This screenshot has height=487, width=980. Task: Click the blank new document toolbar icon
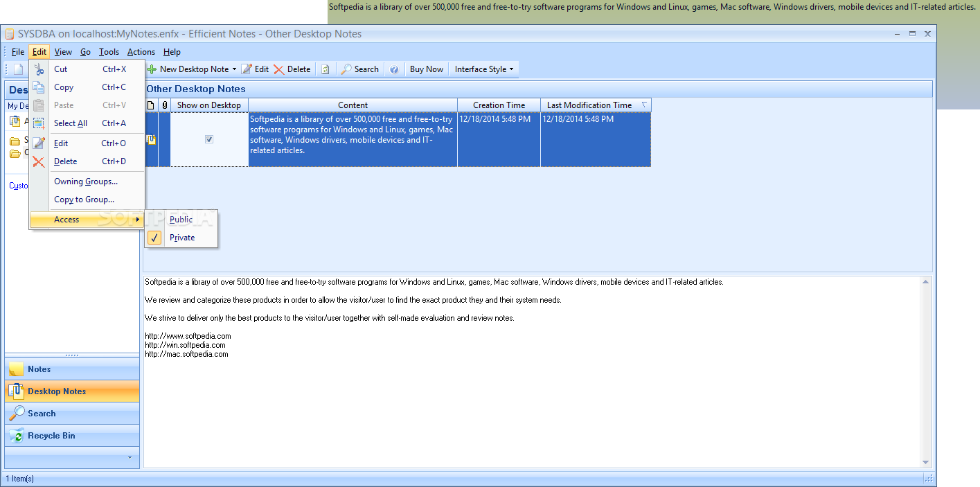tap(19, 69)
